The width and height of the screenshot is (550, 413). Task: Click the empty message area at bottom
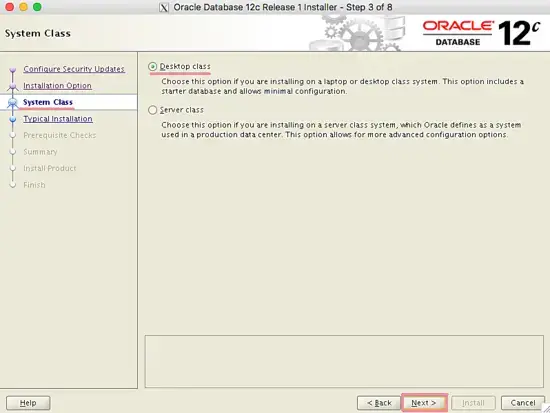[344, 361]
